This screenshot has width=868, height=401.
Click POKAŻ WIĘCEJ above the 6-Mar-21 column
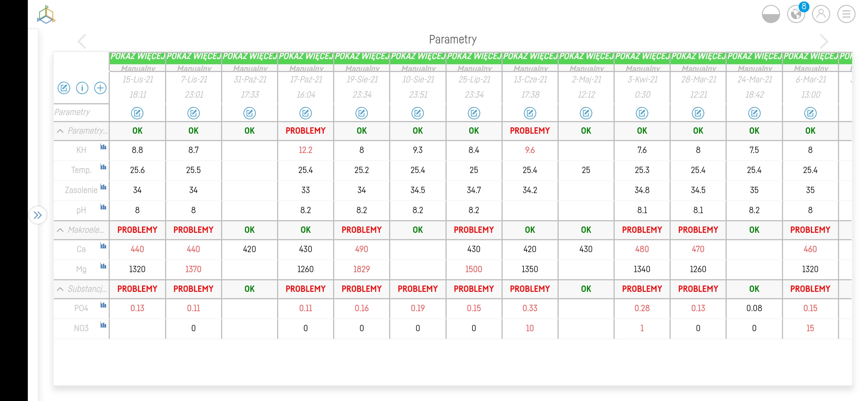pos(810,56)
